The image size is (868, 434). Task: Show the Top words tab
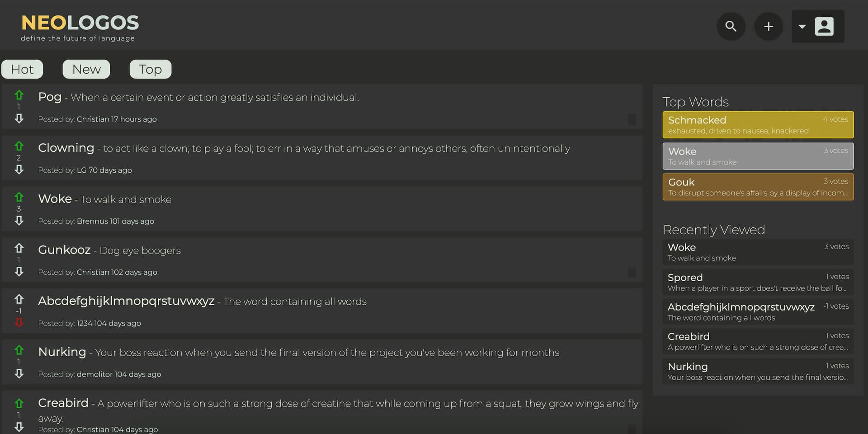(150, 69)
